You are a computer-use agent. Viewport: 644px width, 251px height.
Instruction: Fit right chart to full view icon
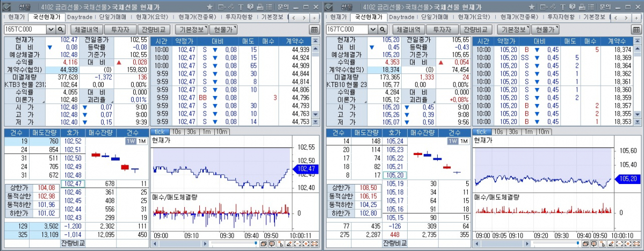(636, 243)
